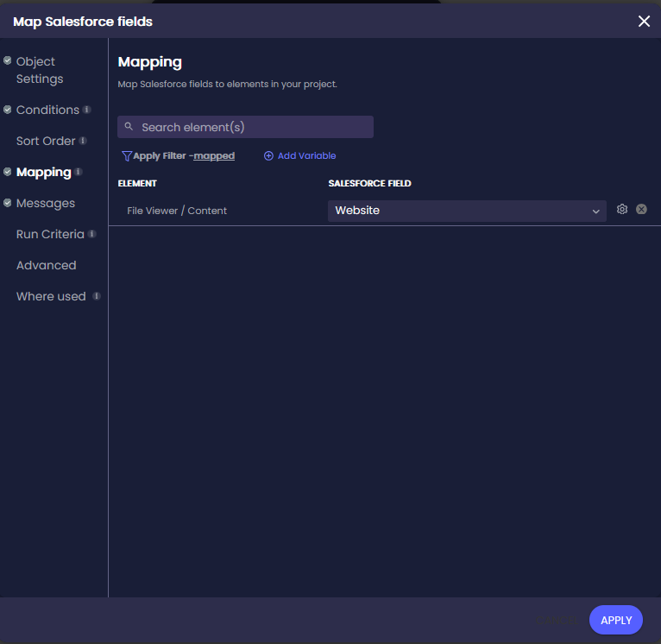661x644 pixels.
Task: Click the Cancel button
Action: [556, 620]
